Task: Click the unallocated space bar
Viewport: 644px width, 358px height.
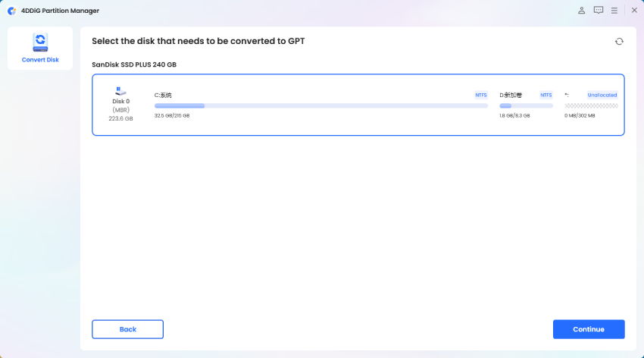Action: click(591, 106)
